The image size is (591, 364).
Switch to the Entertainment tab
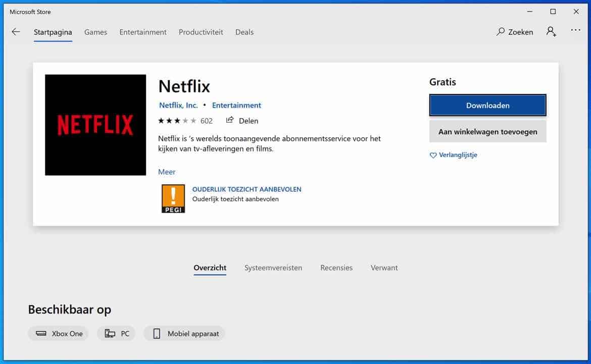143,32
